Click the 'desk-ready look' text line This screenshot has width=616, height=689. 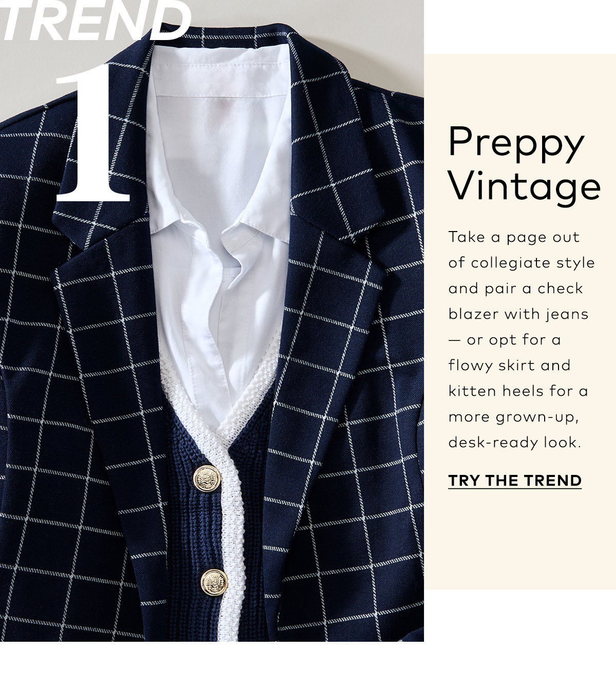tap(515, 442)
